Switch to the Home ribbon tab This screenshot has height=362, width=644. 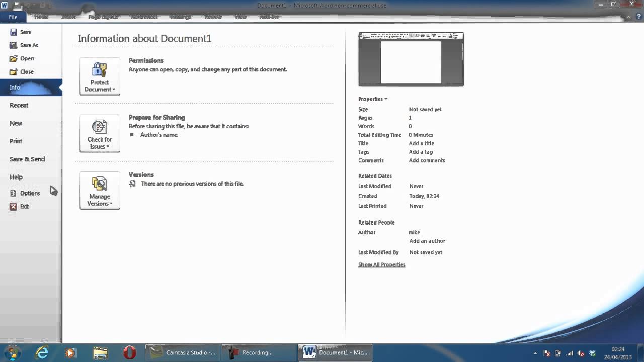point(41,17)
